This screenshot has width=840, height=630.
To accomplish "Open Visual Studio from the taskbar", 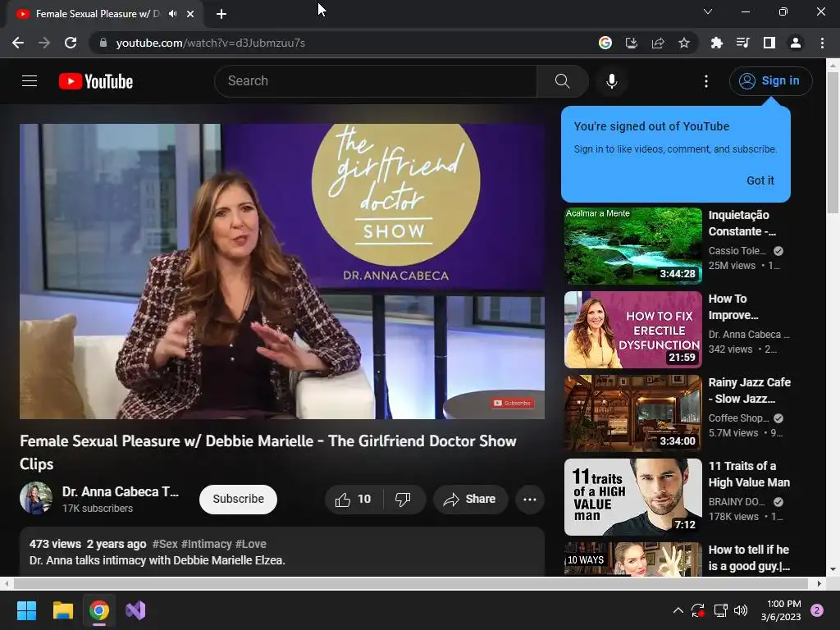I will click(135, 610).
